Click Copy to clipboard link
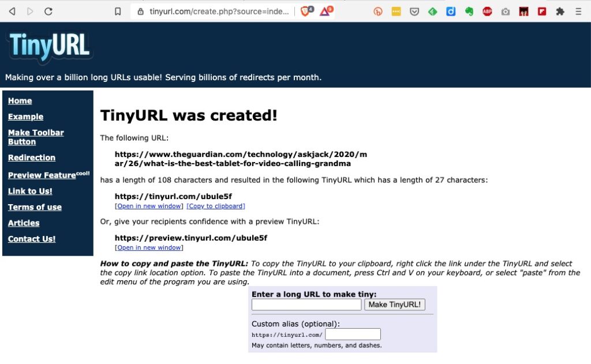The height and width of the screenshot is (364, 591). click(x=216, y=206)
